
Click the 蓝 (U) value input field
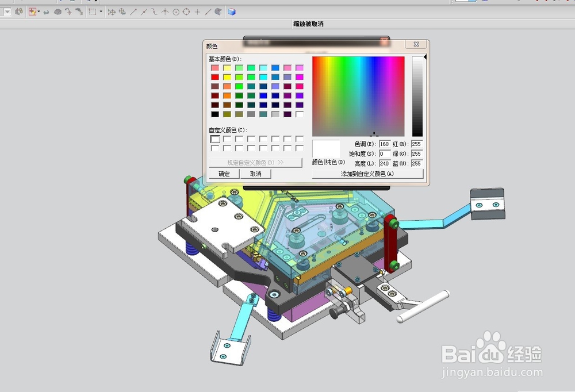click(x=417, y=164)
